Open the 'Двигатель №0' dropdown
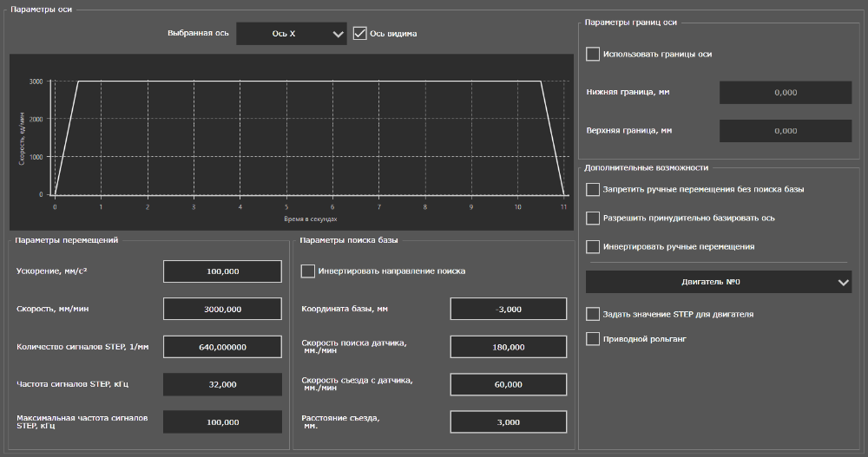This screenshot has height=457, width=868. point(718,282)
